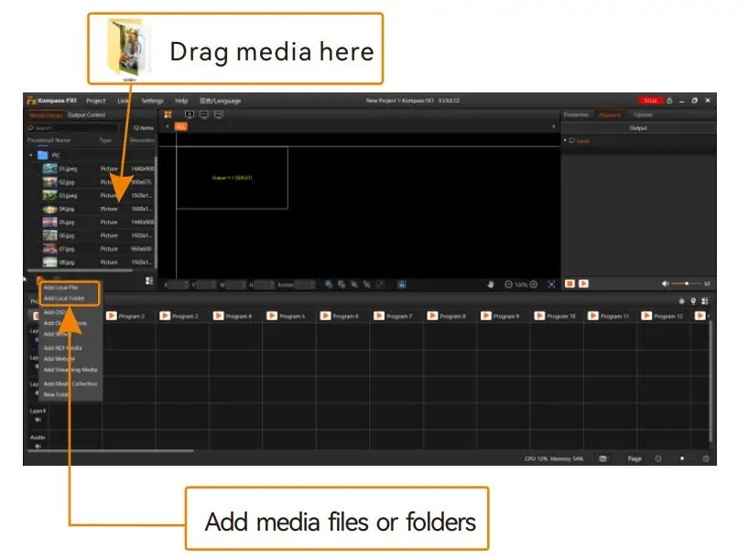Switch to the Playback tab
The height and width of the screenshot is (560, 748).
tap(610, 115)
